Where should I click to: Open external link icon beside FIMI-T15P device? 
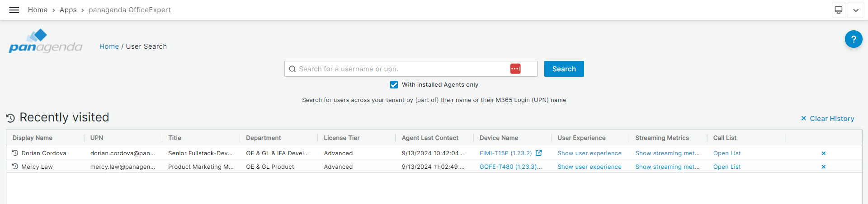[539, 153]
